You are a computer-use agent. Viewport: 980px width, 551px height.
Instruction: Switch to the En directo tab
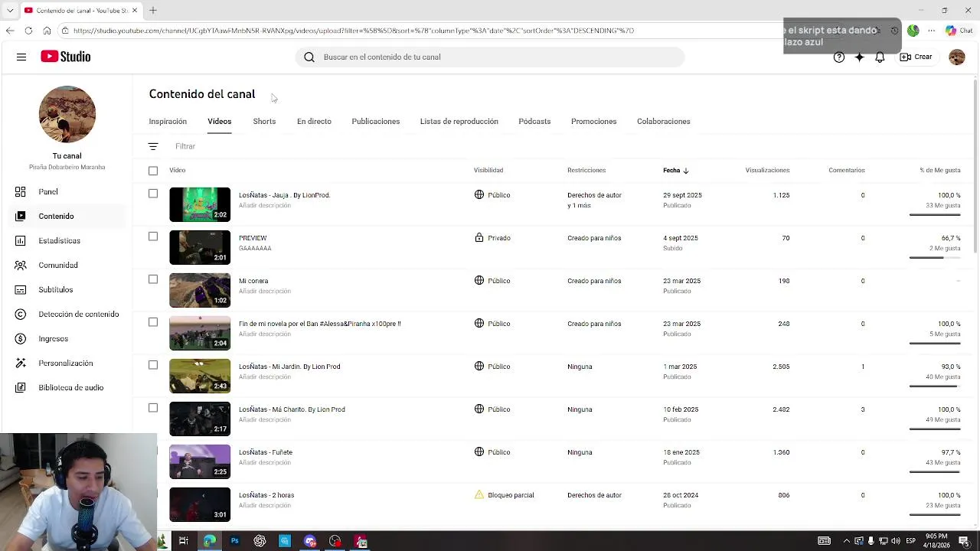click(314, 121)
